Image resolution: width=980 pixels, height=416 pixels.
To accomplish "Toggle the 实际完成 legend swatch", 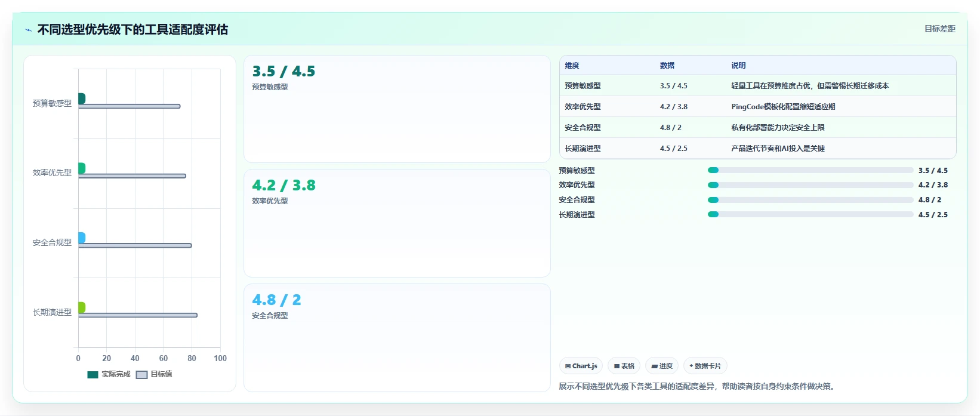I will tap(93, 375).
